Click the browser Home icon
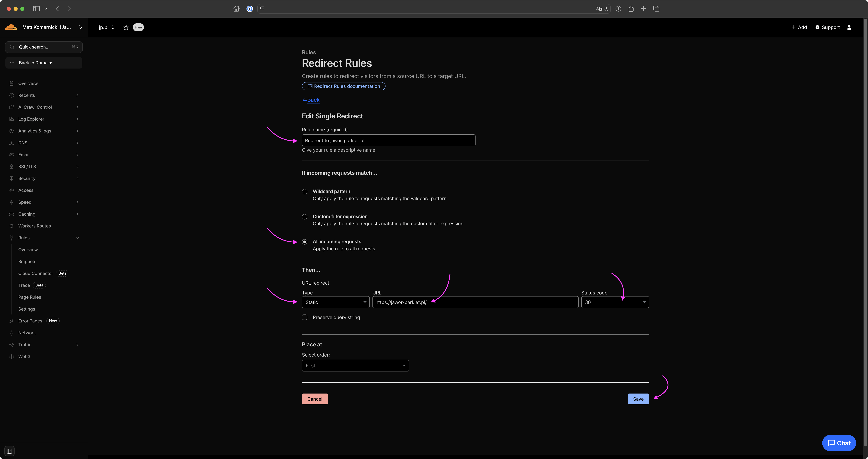The image size is (868, 459). [x=236, y=9]
